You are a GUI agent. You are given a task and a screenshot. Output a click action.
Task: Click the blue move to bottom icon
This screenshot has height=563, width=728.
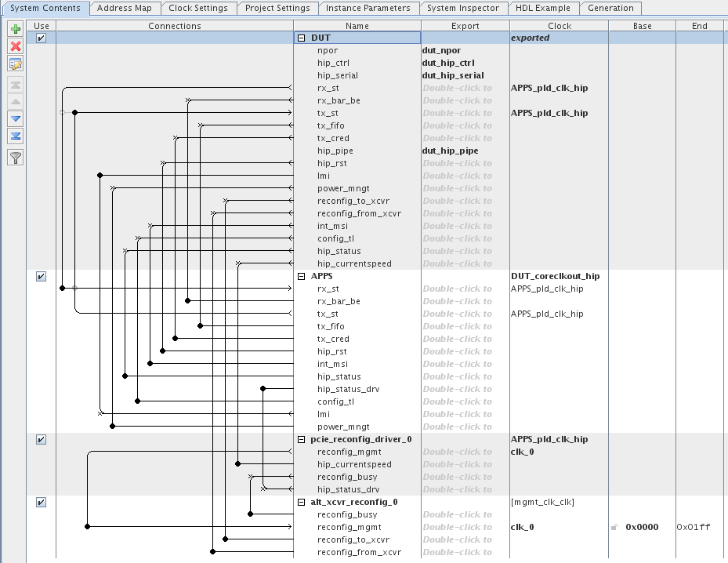pos(15,136)
